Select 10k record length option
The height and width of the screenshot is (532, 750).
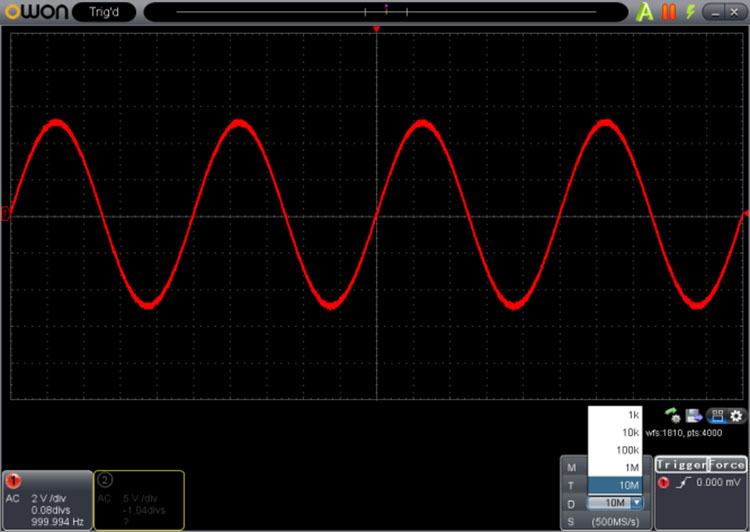coord(615,432)
